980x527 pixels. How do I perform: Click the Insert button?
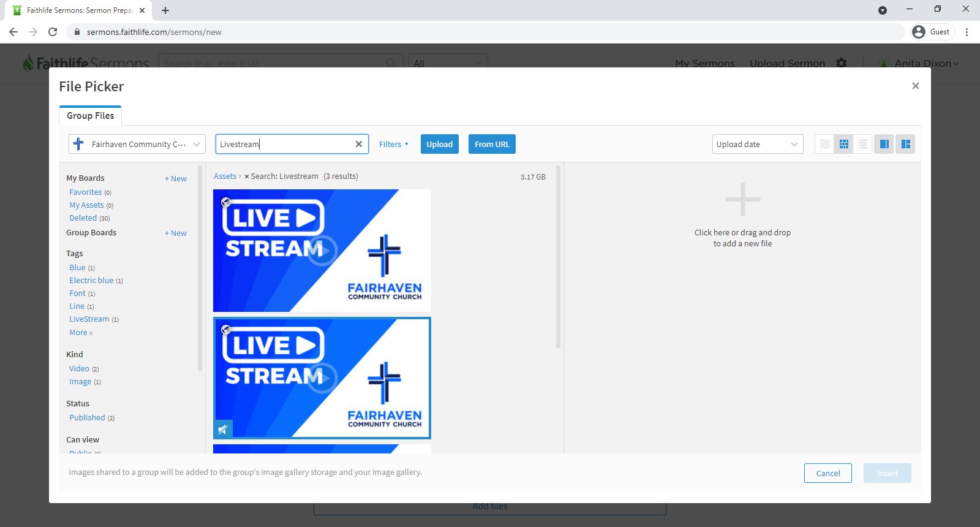(x=888, y=473)
